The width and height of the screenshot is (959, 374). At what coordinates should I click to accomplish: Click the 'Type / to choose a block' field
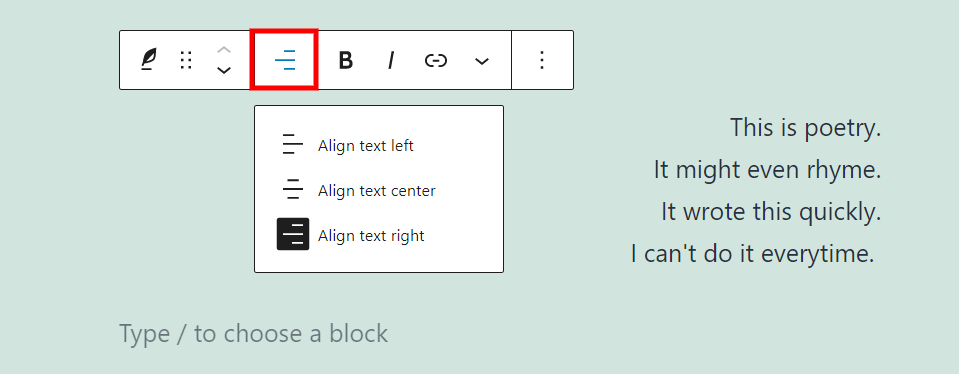[x=253, y=334]
